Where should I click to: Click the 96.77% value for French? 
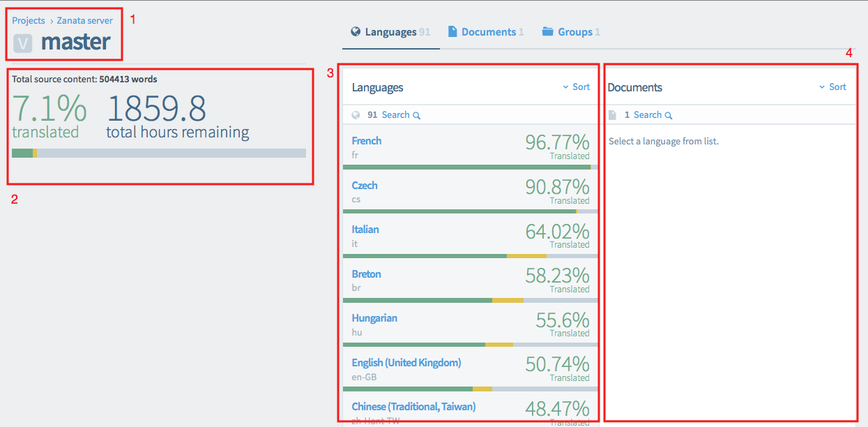pos(557,142)
